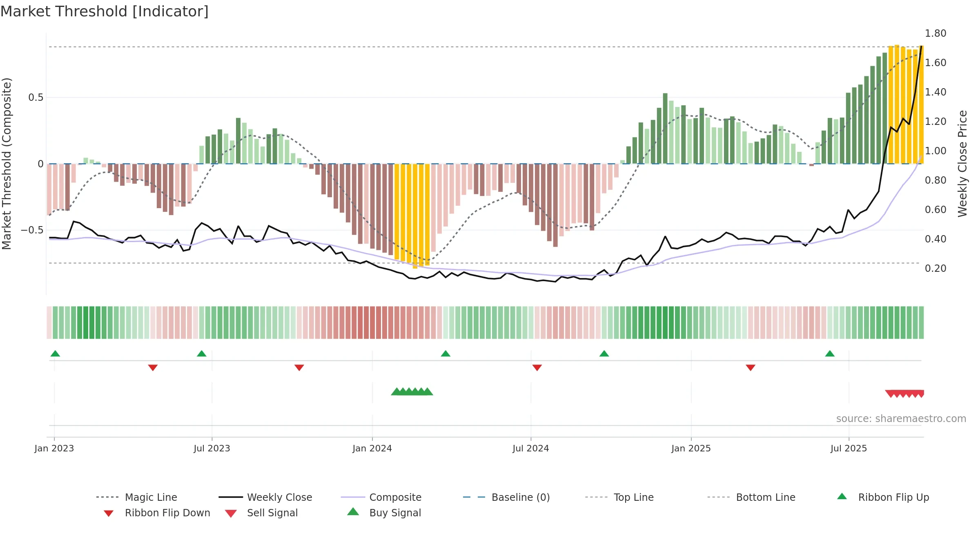Image resolution: width=980 pixels, height=551 pixels.
Task: Click the Ribbon Flip Up marker after Jul 2024
Action: (604, 353)
